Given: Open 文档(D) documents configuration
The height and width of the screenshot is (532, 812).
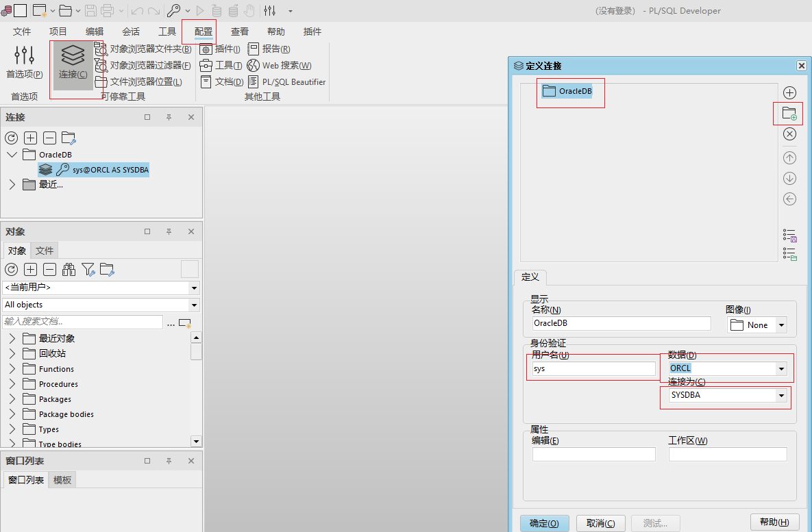Looking at the screenshot, I should pyautogui.click(x=221, y=81).
